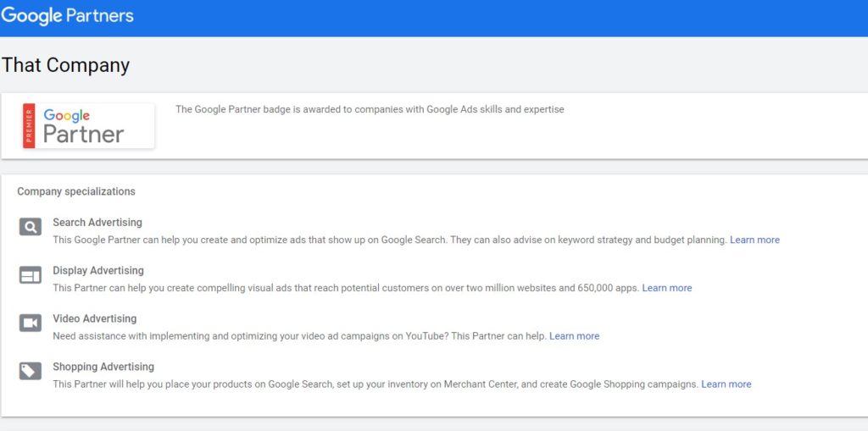Open Learn more for Video Advertising
This screenshot has width=868, height=431.
574,336
